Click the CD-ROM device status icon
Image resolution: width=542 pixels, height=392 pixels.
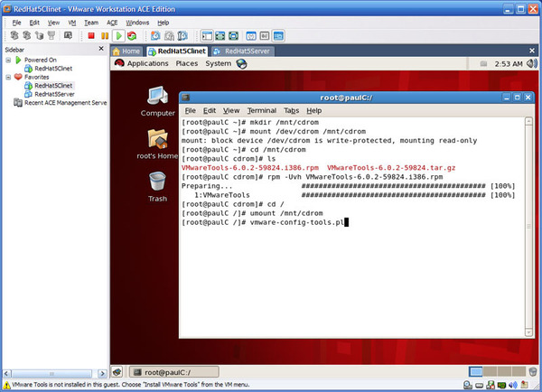468,385
